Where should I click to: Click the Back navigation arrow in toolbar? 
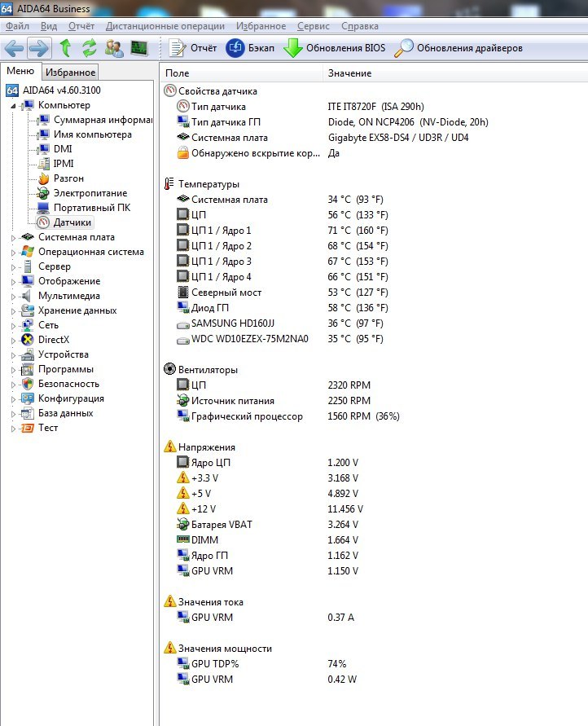(14, 48)
